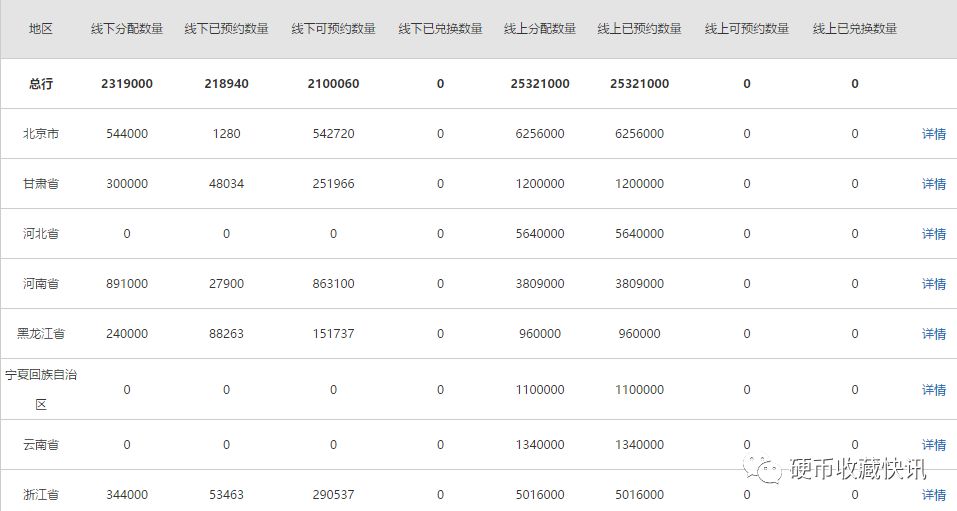Click 北京市 线上分配数量 value 6256000

(540, 134)
